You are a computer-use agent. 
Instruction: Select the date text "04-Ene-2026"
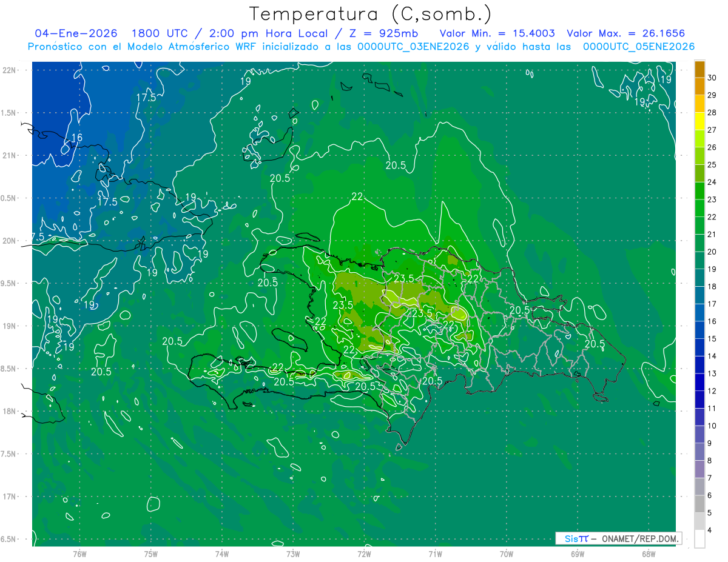[76, 33]
